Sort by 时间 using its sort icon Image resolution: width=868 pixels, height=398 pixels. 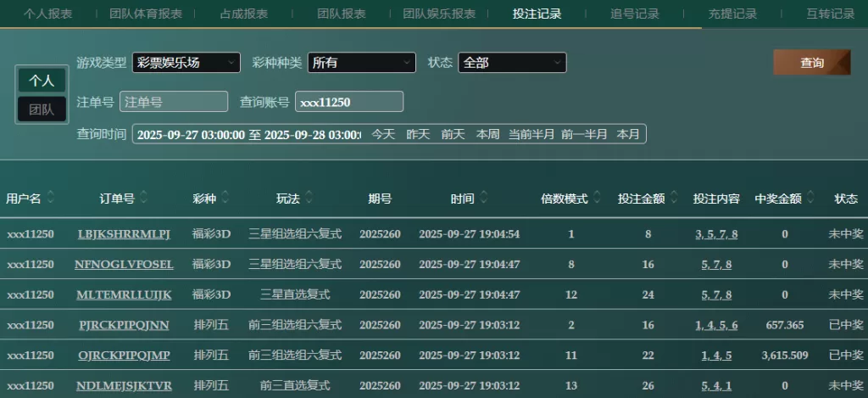point(483,199)
